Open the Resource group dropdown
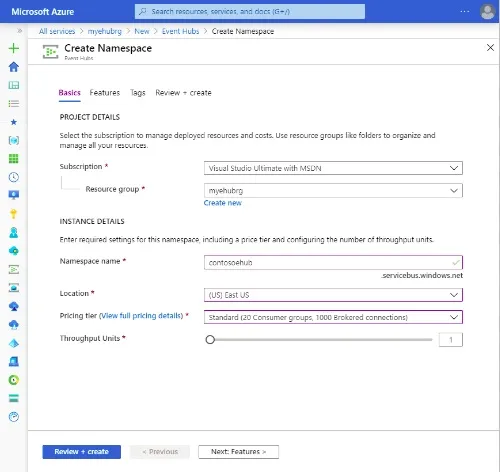The width and height of the screenshot is (500, 472). [x=333, y=190]
